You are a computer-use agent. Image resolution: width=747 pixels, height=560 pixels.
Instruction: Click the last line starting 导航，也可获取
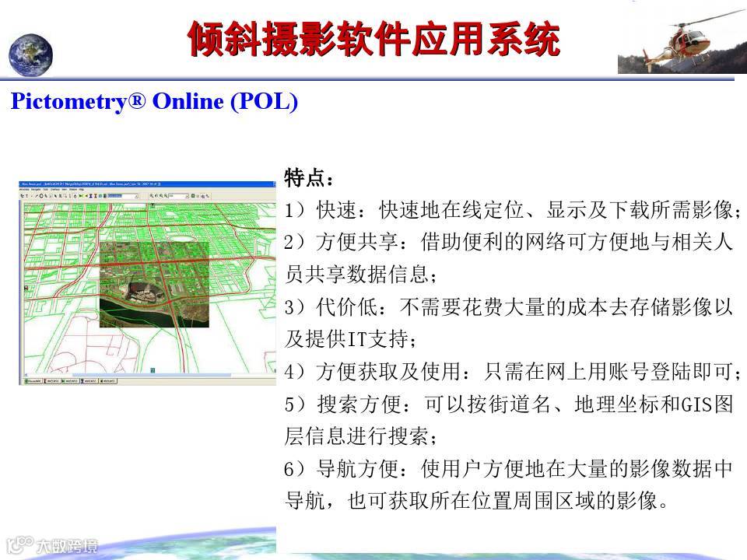[476, 500]
